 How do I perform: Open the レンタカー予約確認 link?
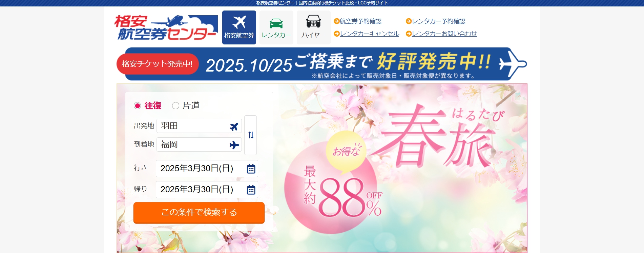(439, 21)
